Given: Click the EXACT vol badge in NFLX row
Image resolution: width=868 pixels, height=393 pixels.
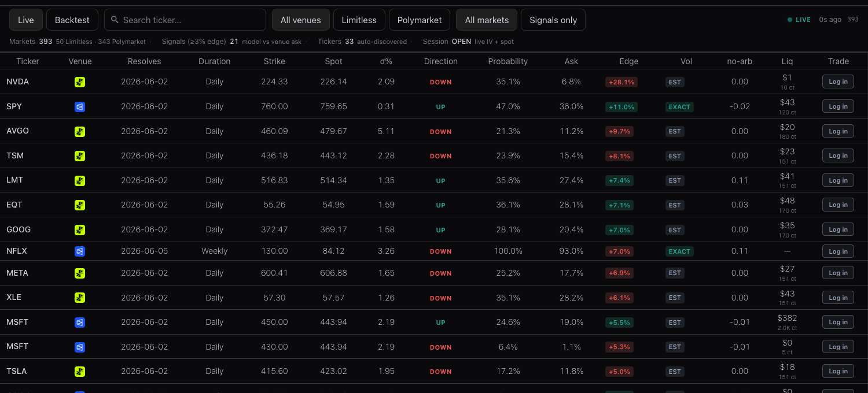Looking at the screenshot, I should 679,251.
